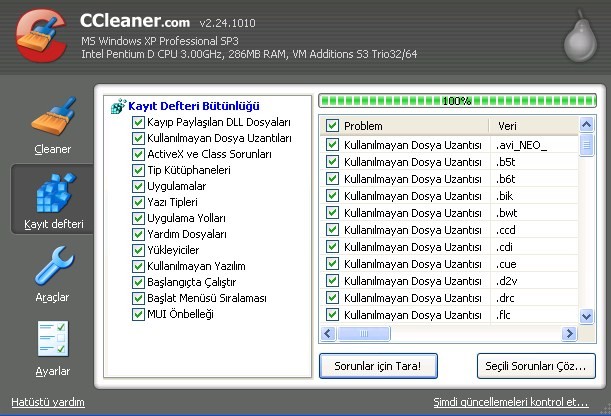611x416 pixels.
Task: Toggle MUI Önbelleği checkbox
Action: pos(138,314)
